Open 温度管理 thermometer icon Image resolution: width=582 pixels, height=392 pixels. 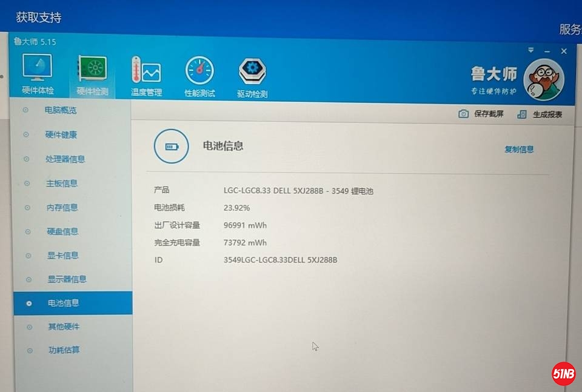pyautogui.click(x=146, y=70)
